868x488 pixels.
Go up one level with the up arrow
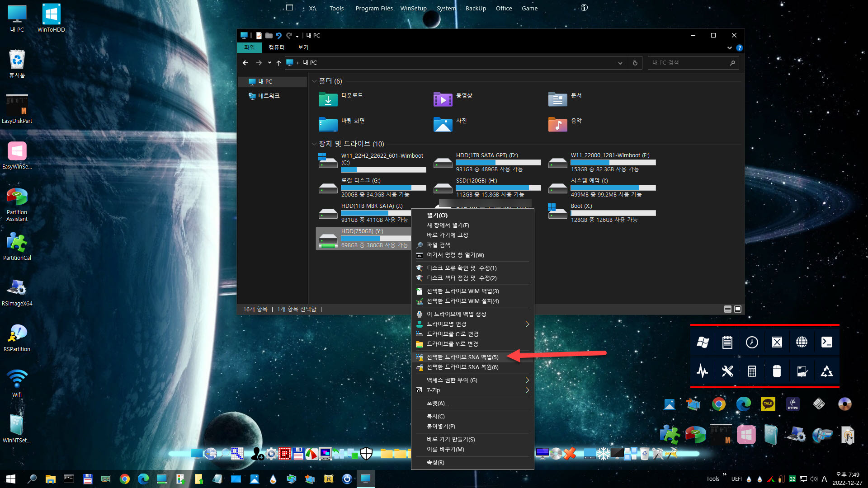[x=279, y=63]
